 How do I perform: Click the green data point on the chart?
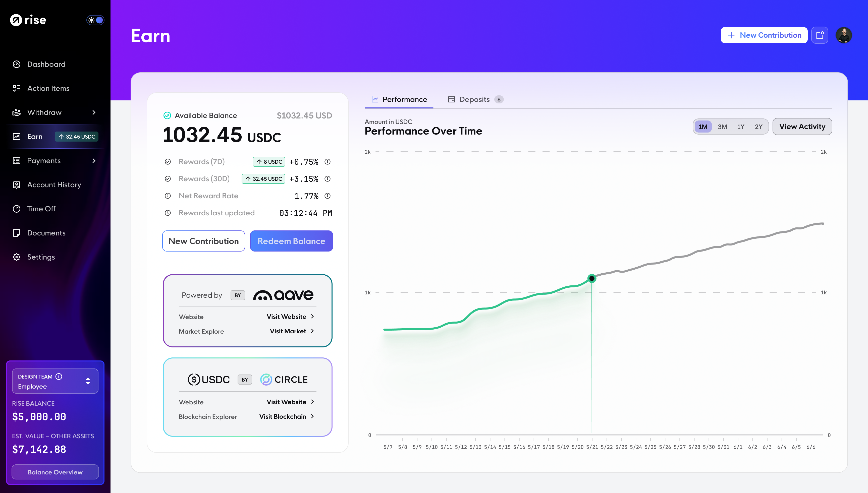coord(591,278)
